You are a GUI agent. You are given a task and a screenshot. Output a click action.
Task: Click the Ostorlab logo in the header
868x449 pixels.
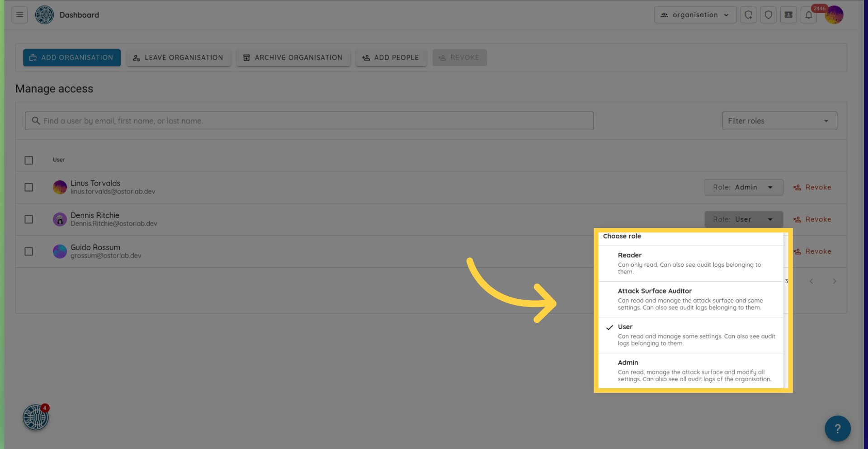(x=44, y=15)
